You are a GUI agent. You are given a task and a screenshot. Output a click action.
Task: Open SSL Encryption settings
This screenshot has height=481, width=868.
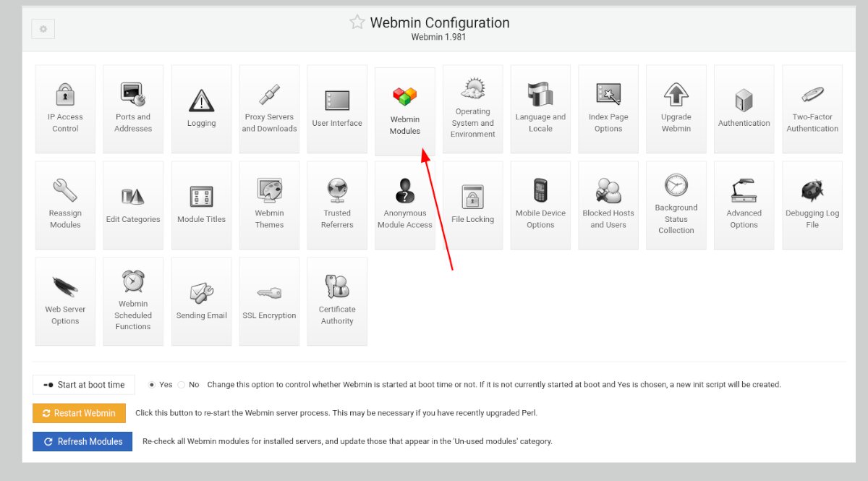click(x=269, y=301)
